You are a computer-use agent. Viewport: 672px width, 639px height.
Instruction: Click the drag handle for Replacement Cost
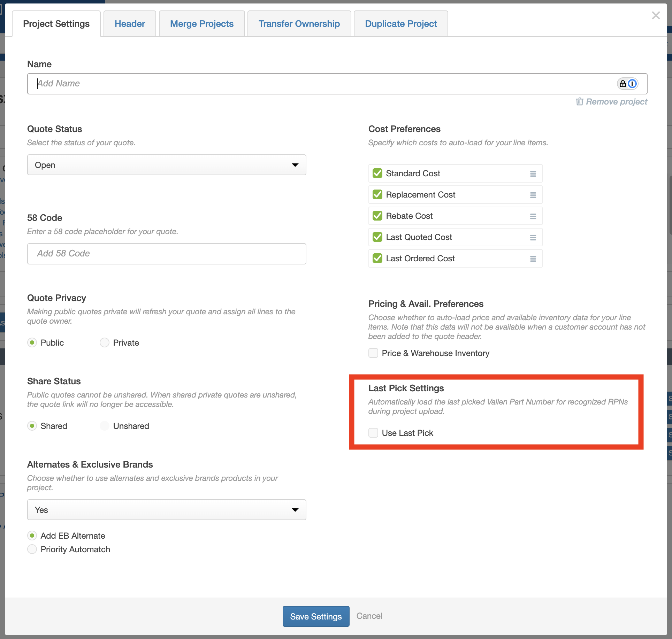533,195
